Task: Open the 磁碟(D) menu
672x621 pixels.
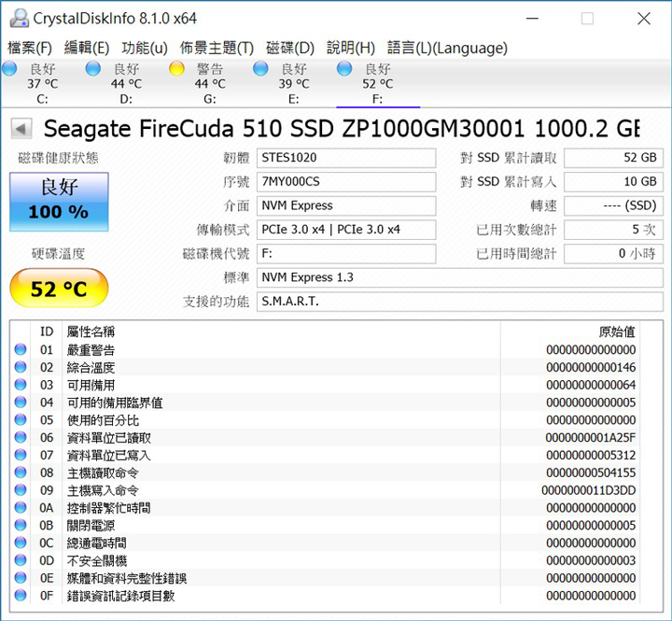Action: [290, 48]
